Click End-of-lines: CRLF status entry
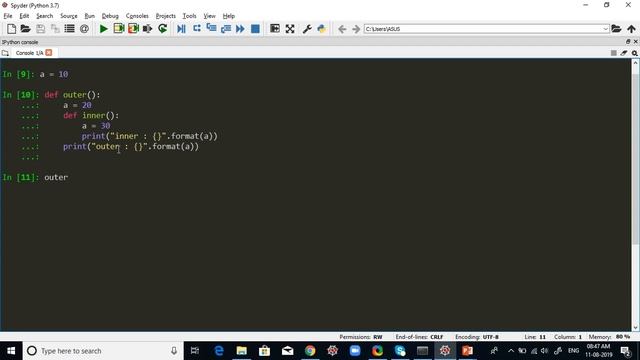640x360 pixels. point(419,337)
